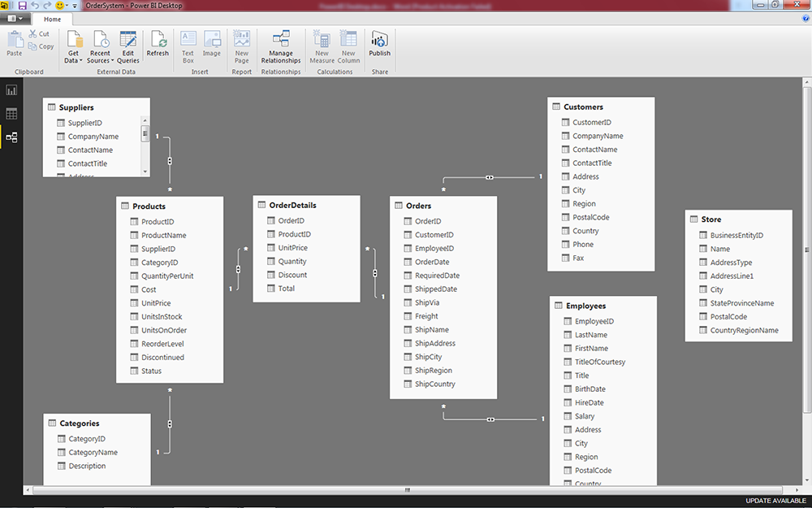
Task: Open the File menu dropdown button
Action: pos(15,19)
